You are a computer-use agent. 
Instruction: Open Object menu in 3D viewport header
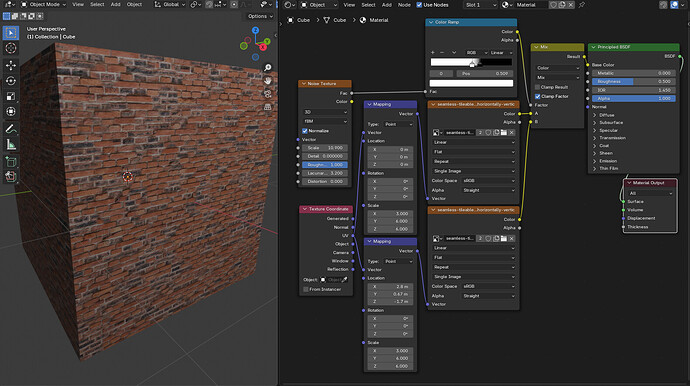point(134,4)
